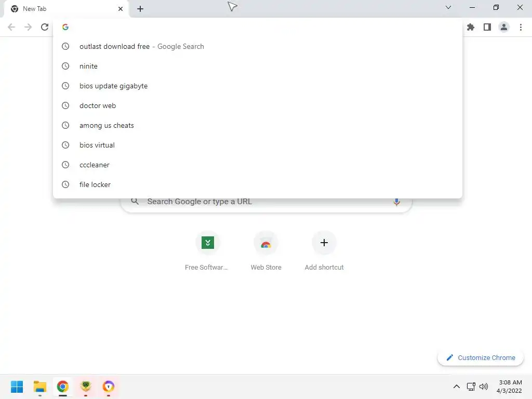This screenshot has height=399, width=532.
Task: Minimize the Chrome window
Action: pos(472,7)
